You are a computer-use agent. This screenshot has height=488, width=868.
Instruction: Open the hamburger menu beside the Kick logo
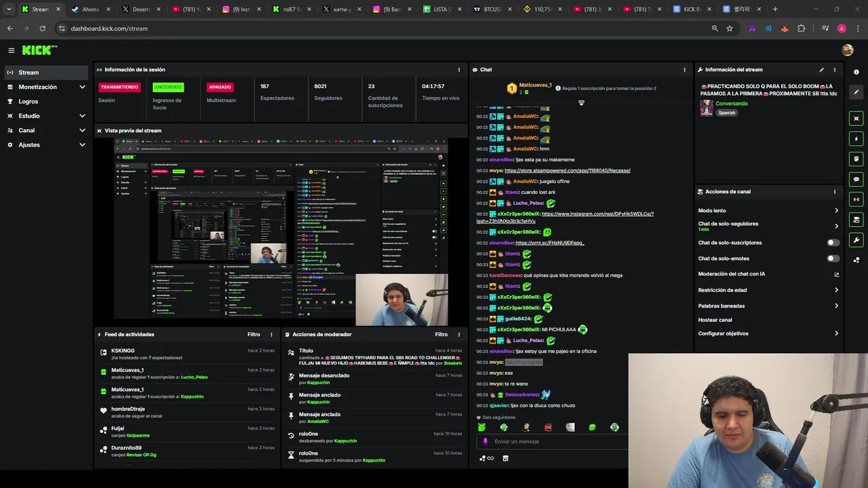[x=11, y=50]
